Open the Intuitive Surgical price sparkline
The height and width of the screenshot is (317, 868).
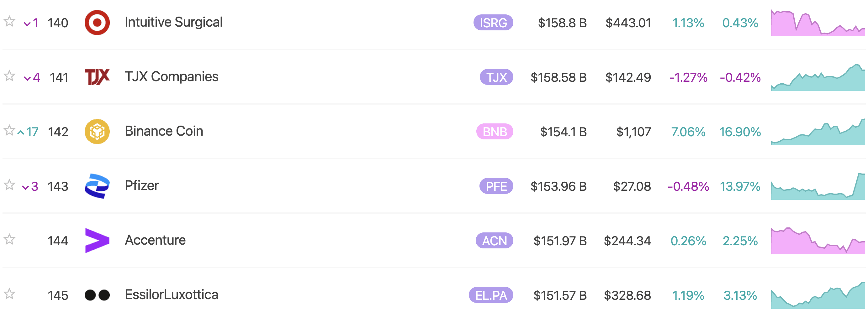[818, 23]
